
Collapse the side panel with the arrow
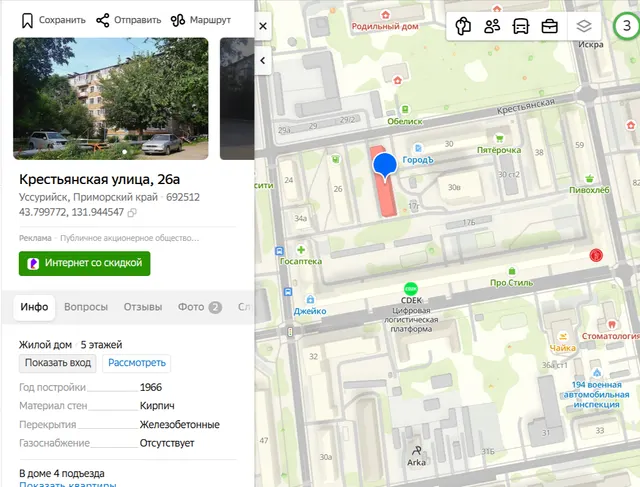point(263,61)
